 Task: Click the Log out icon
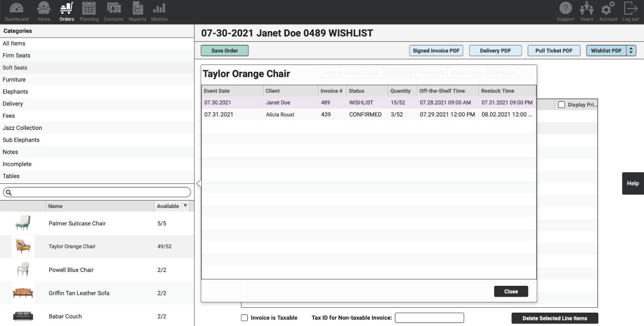coord(629,11)
